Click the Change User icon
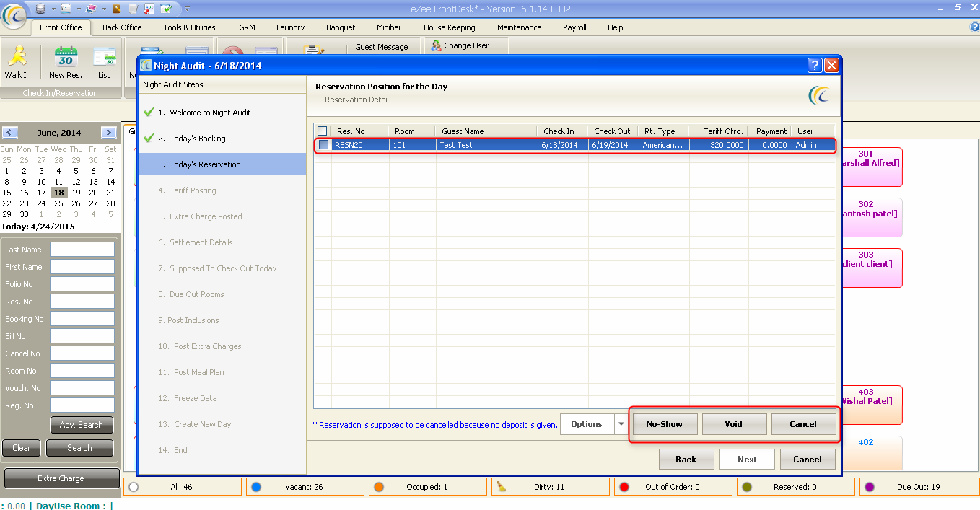 click(437, 45)
